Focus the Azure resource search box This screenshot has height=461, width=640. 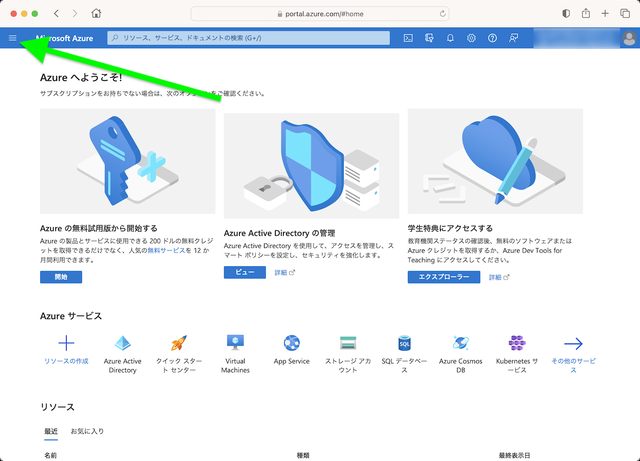click(249, 38)
